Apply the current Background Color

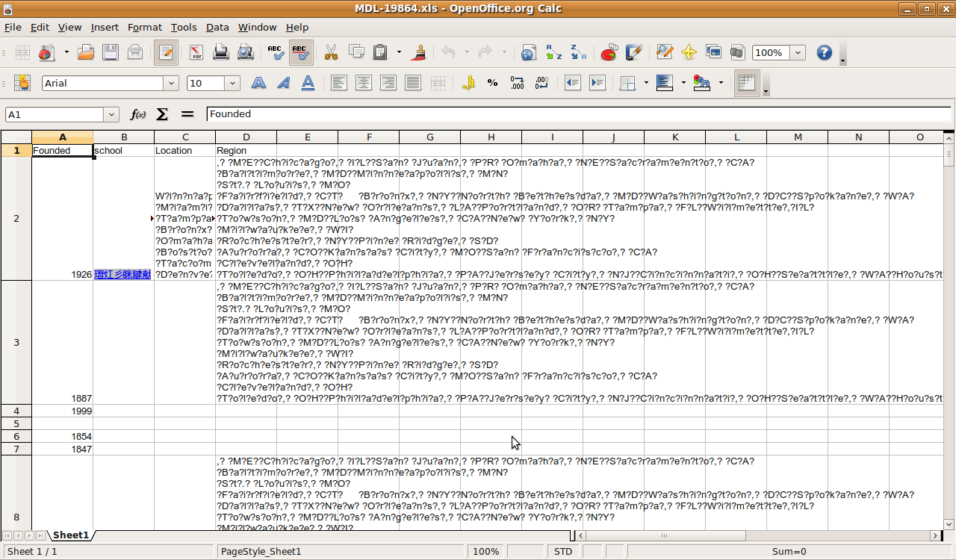[665, 83]
